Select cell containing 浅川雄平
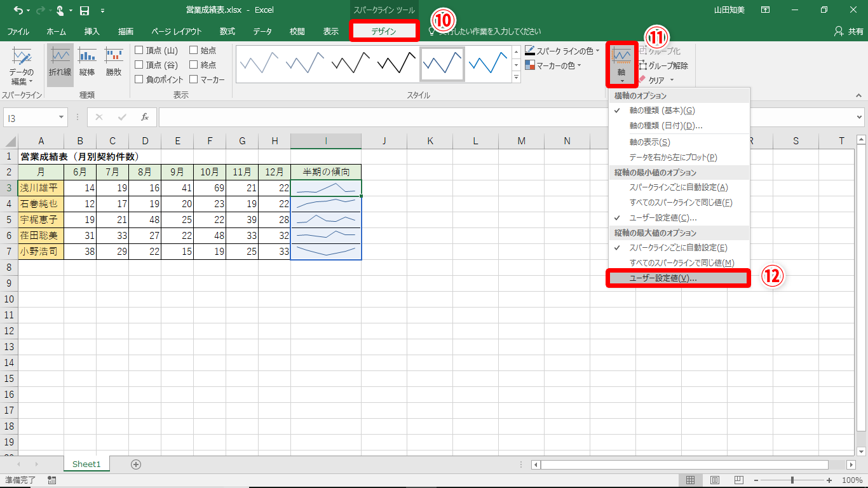The image size is (868, 488). [41, 188]
